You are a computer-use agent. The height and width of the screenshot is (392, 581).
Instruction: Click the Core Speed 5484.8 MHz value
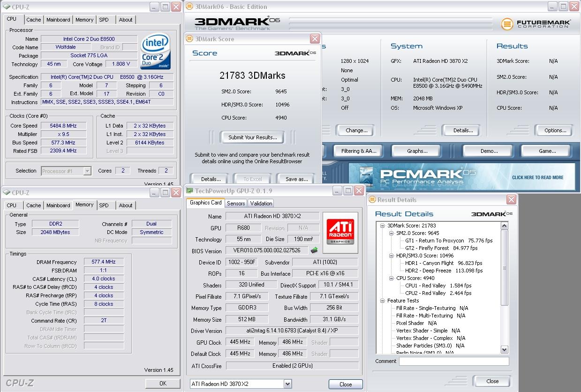click(63, 126)
